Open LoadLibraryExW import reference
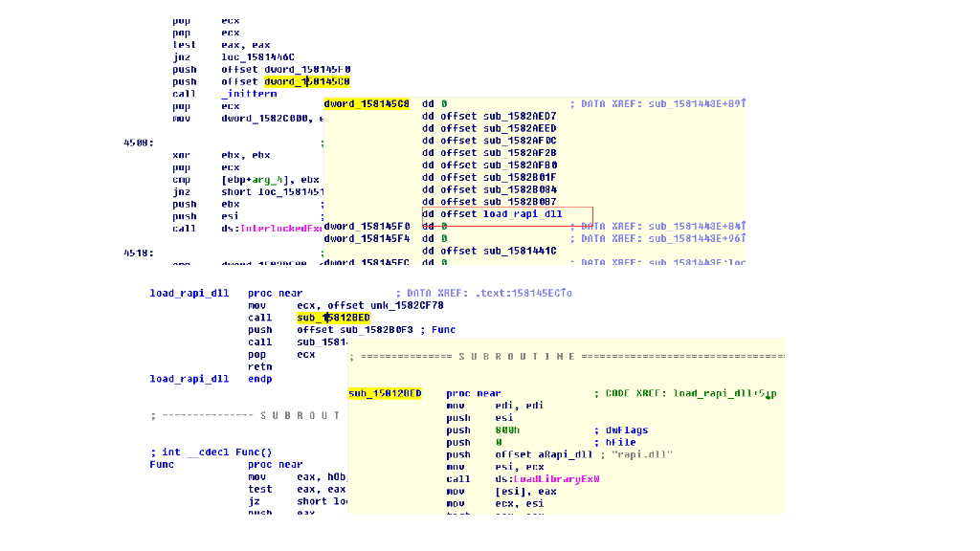 555,479
